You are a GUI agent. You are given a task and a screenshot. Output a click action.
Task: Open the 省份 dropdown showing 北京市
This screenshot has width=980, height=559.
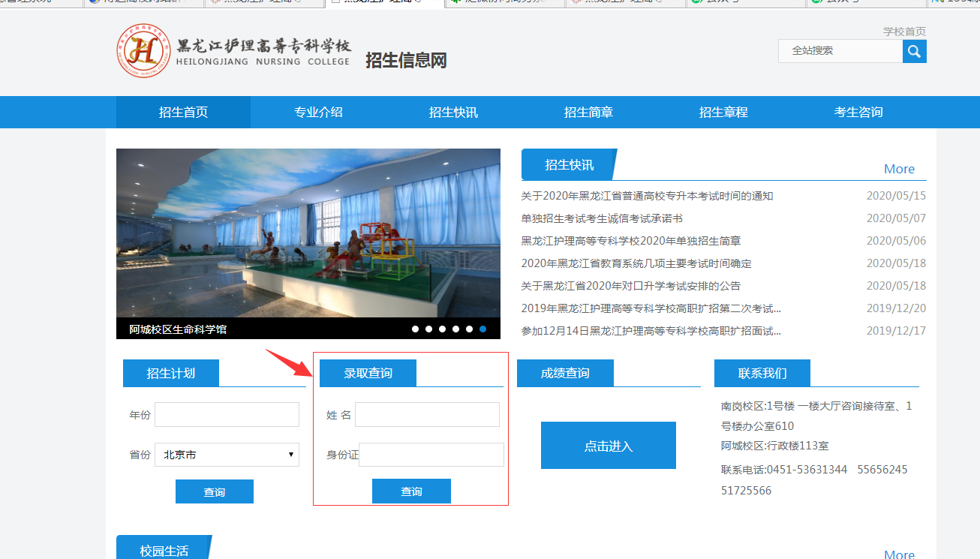coord(227,455)
